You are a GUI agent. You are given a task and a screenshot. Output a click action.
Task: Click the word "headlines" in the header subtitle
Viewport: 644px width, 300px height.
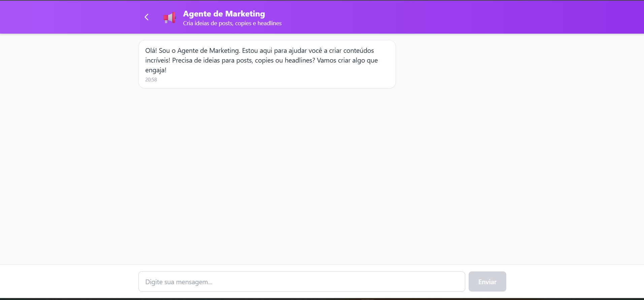click(x=269, y=23)
